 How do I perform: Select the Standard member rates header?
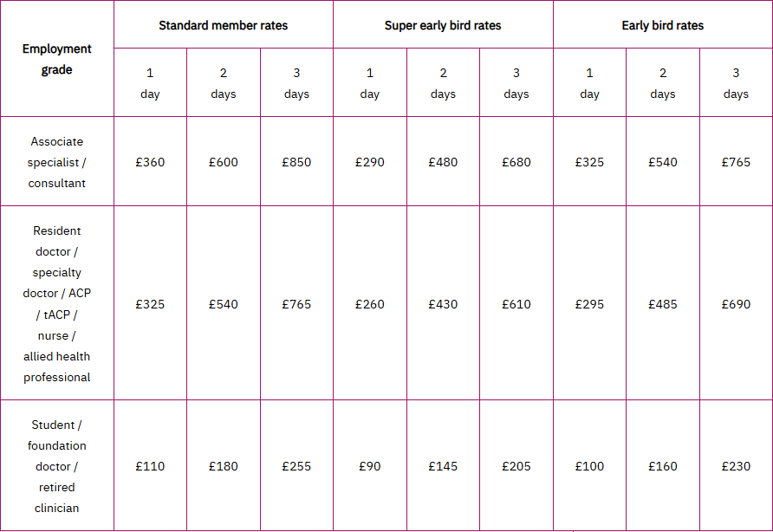click(x=224, y=25)
